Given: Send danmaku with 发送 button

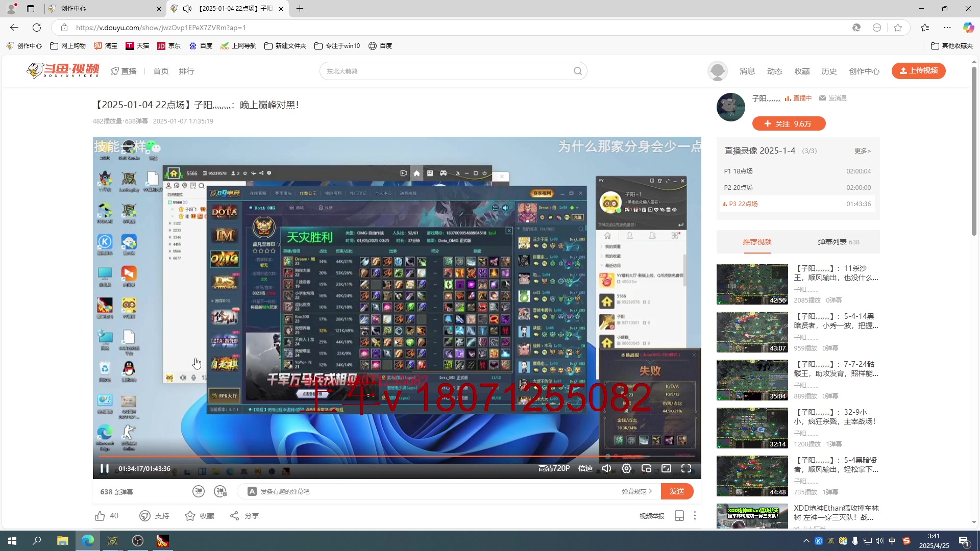Looking at the screenshot, I should coord(677,491).
